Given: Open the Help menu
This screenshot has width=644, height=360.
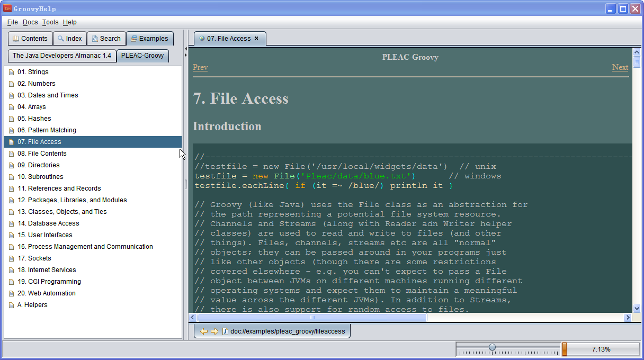Looking at the screenshot, I should [x=69, y=22].
